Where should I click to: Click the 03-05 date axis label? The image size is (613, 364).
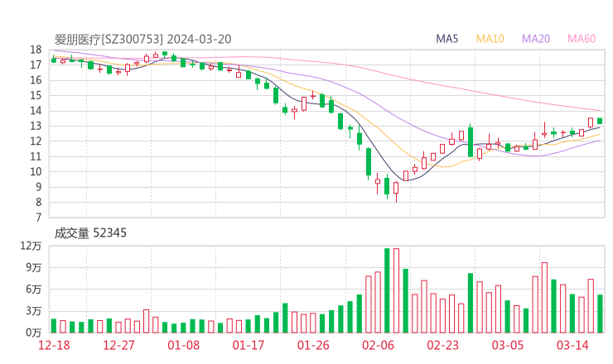click(508, 345)
